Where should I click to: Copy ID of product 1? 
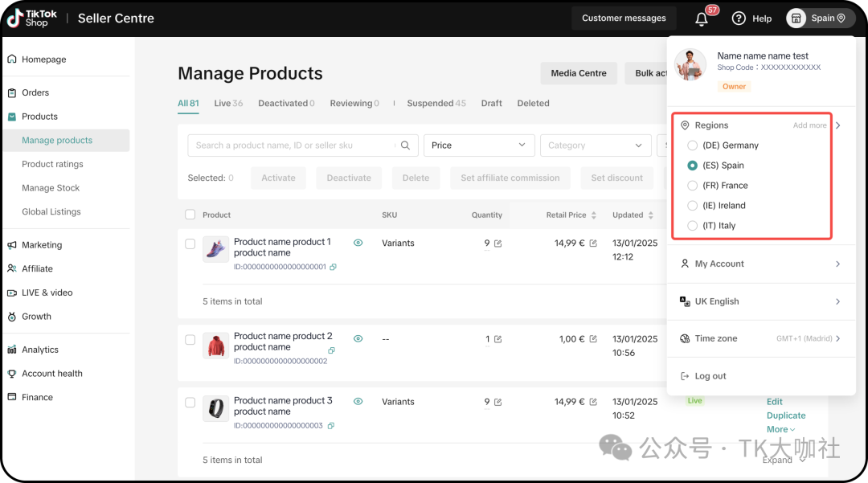pyautogui.click(x=333, y=267)
